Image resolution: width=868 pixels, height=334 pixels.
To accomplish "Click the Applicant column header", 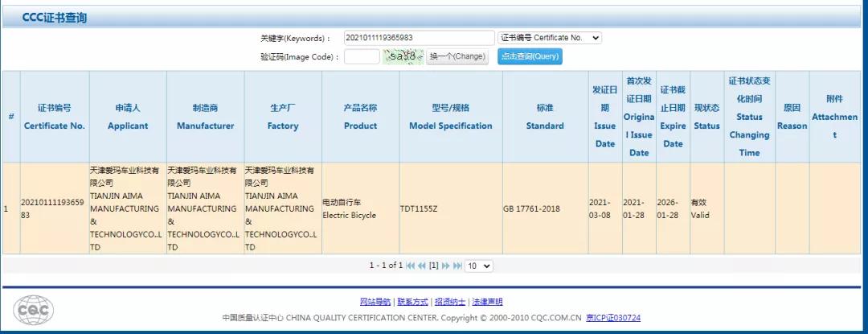I will pos(128,117).
